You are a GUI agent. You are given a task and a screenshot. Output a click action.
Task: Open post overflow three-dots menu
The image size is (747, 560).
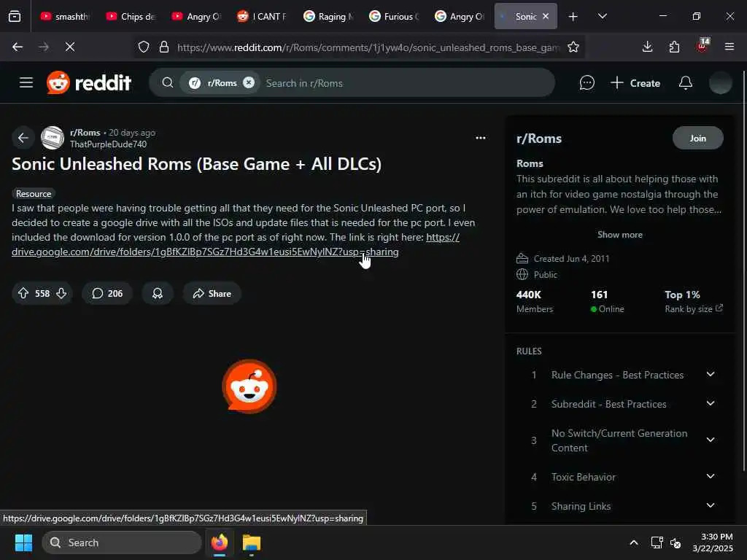pyautogui.click(x=480, y=138)
